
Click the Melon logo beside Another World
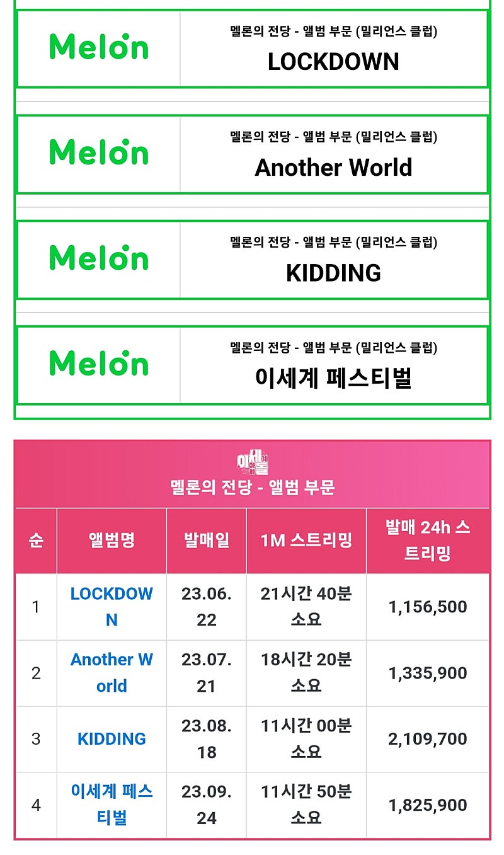point(99,152)
